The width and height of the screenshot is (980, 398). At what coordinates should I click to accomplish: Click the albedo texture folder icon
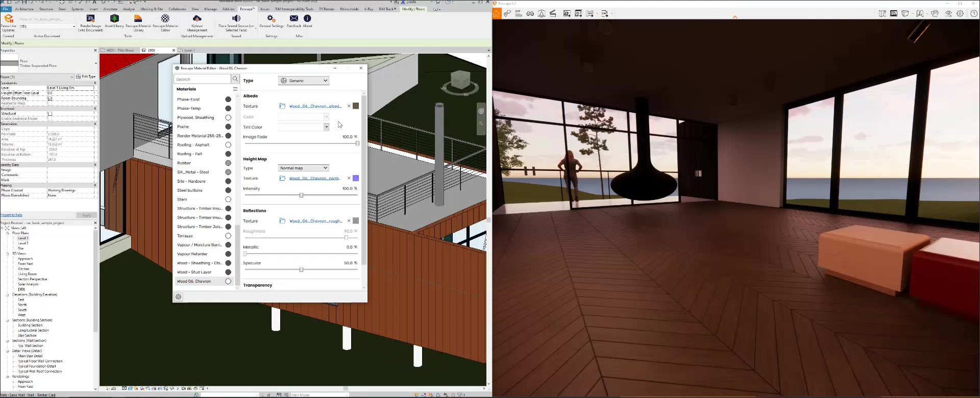tap(282, 106)
